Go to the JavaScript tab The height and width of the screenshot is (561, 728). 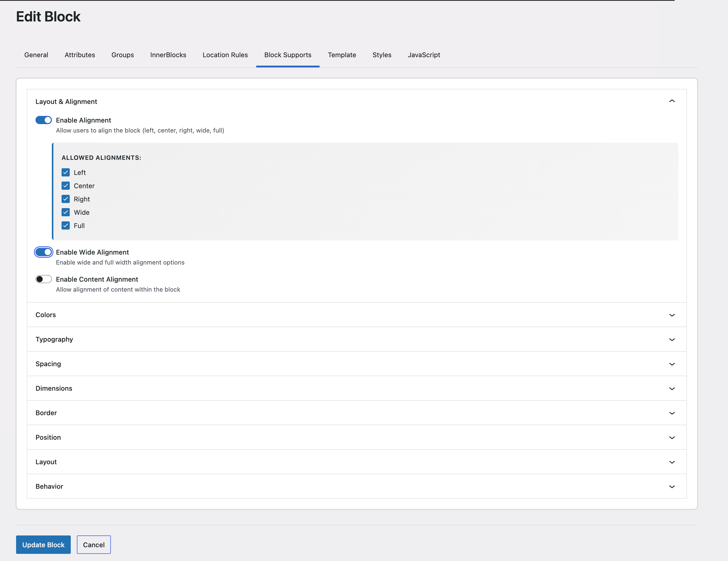[424, 55]
